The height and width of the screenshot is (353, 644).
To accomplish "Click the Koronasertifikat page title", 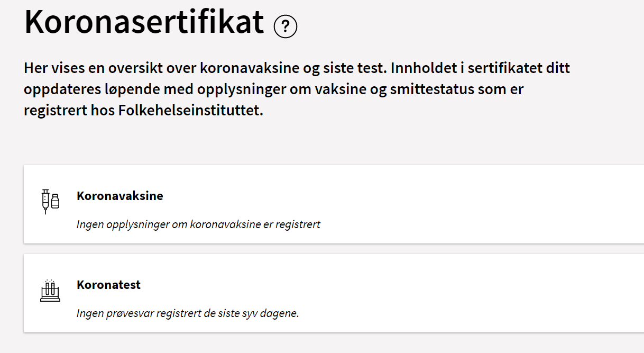I will click(144, 22).
